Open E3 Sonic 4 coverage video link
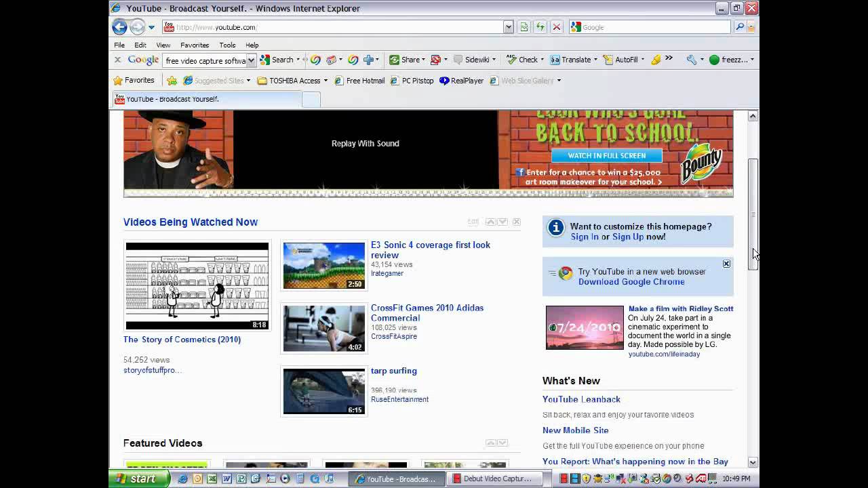Viewport: 868px width, 488px height. click(x=430, y=250)
